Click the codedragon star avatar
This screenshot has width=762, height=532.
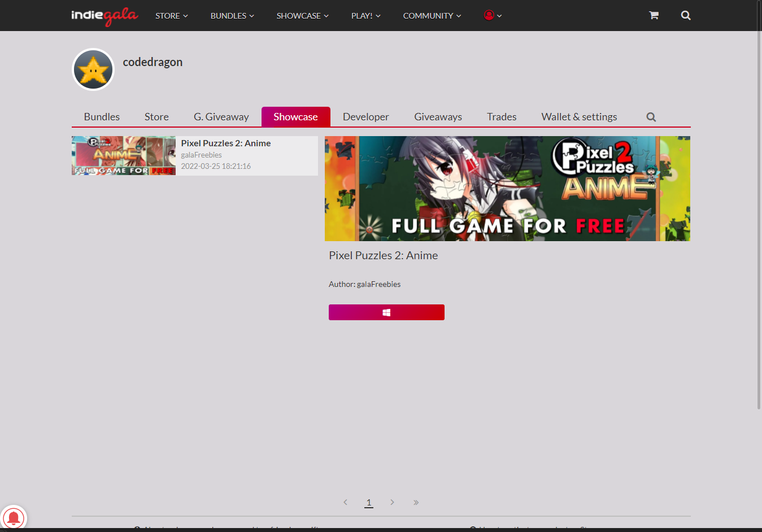[x=93, y=69]
